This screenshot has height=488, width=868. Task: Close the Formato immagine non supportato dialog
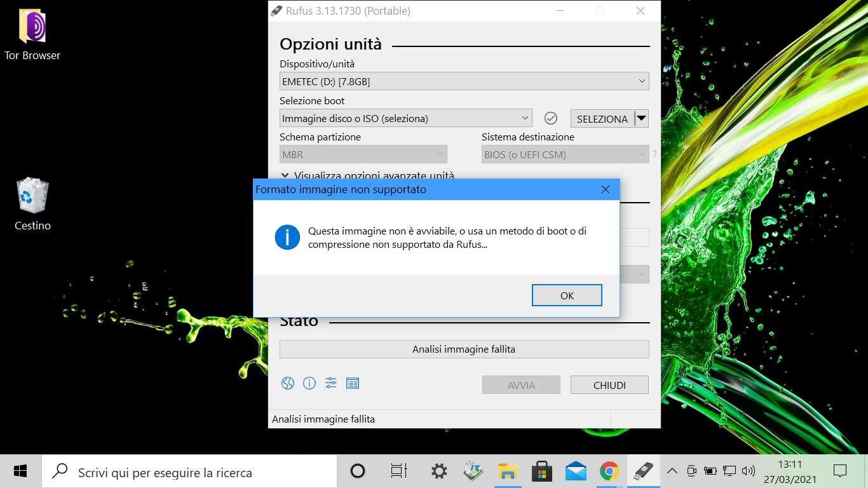(x=605, y=189)
